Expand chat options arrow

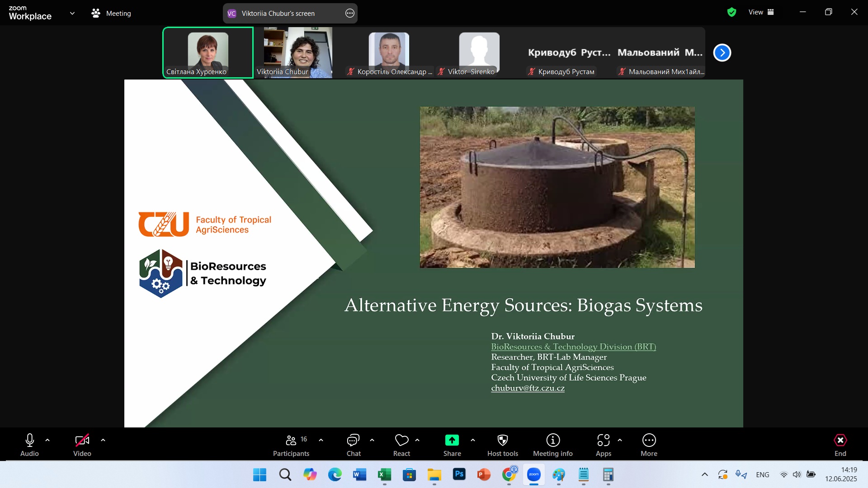click(x=372, y=440)
